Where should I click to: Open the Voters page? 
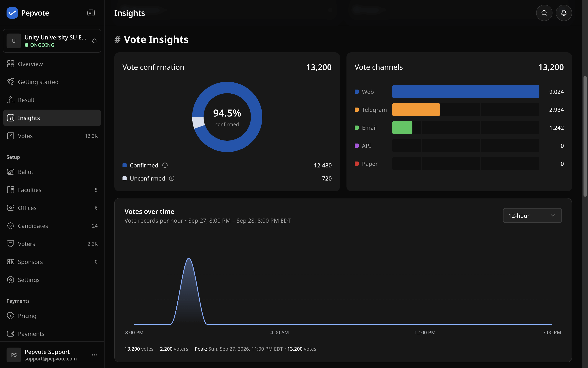coord(52,244)
